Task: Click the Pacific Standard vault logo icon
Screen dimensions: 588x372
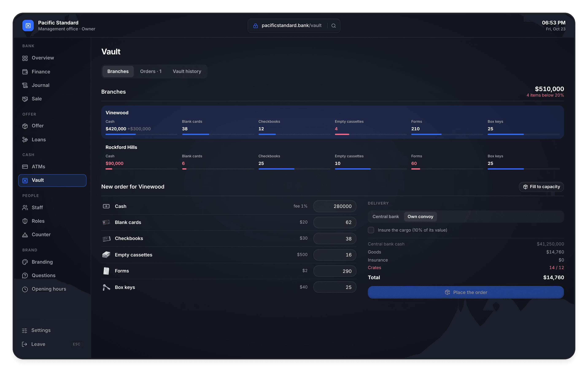Action: click(28, 26)
